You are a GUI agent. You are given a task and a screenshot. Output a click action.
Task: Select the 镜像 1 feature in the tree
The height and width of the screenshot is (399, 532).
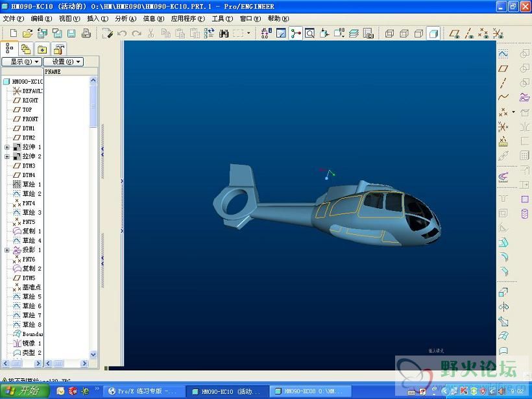point(27,343)
